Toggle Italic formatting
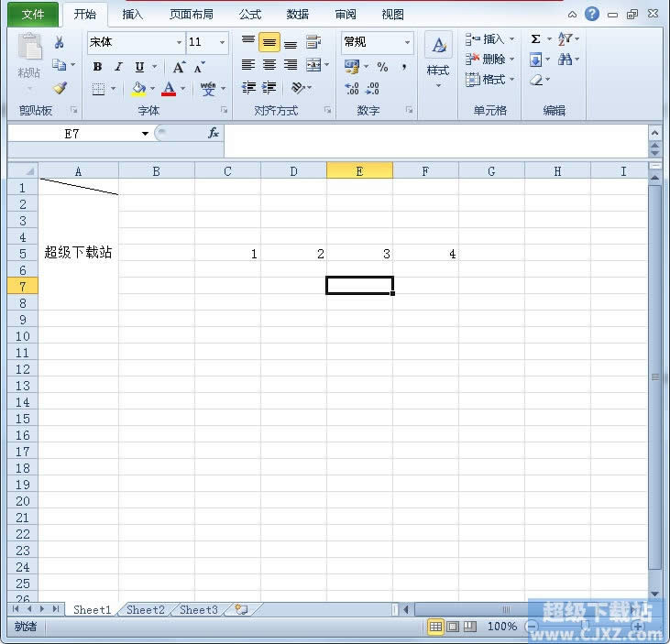 coord(118,67)
